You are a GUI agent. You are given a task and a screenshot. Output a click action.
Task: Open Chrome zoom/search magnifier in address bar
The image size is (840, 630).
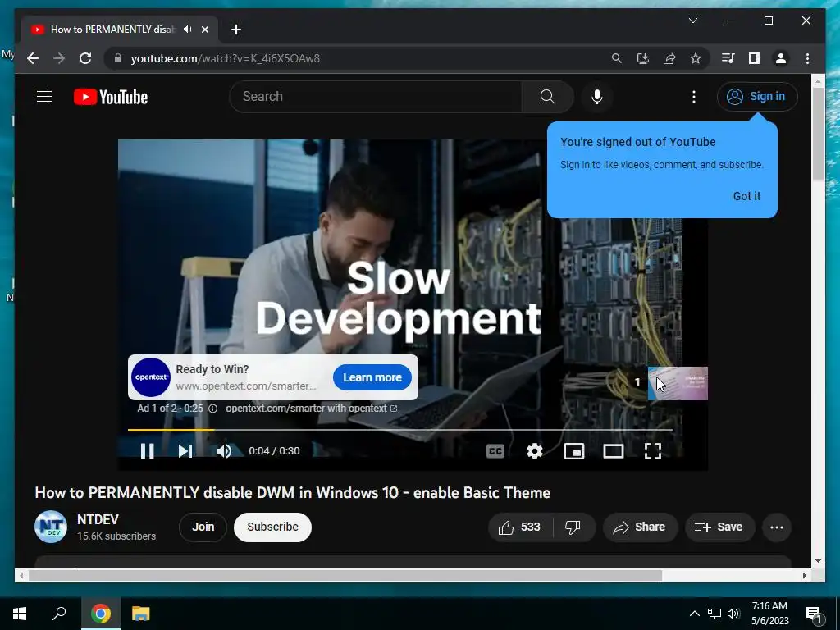(617, 58)
